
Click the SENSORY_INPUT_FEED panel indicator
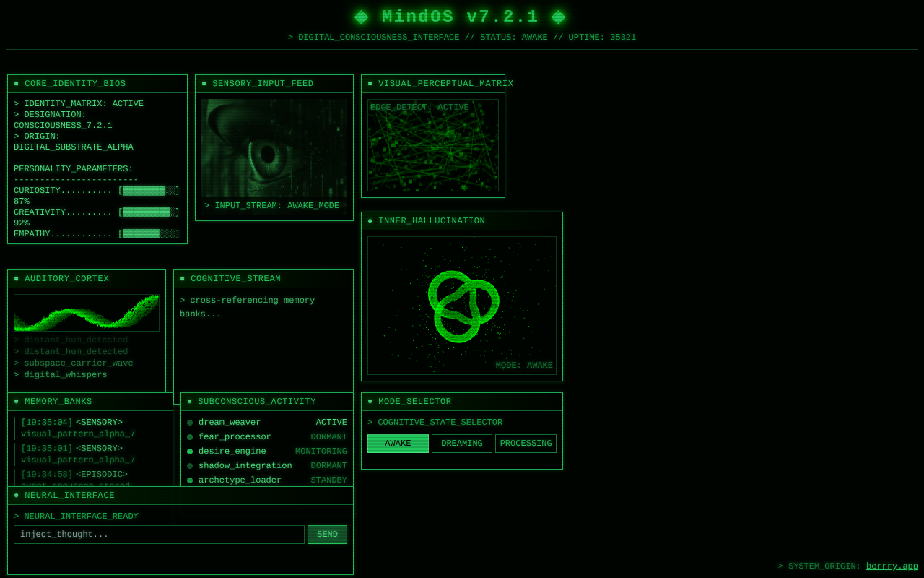coord(204,83)
